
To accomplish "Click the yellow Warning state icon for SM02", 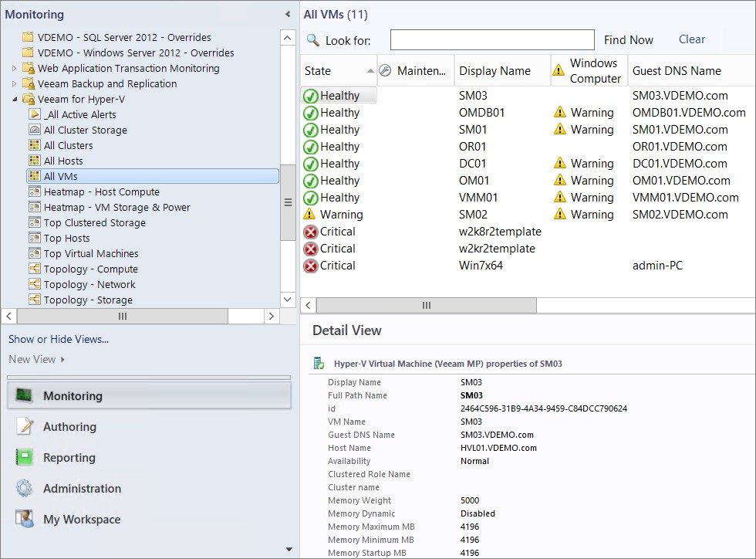I will [309, 214].
